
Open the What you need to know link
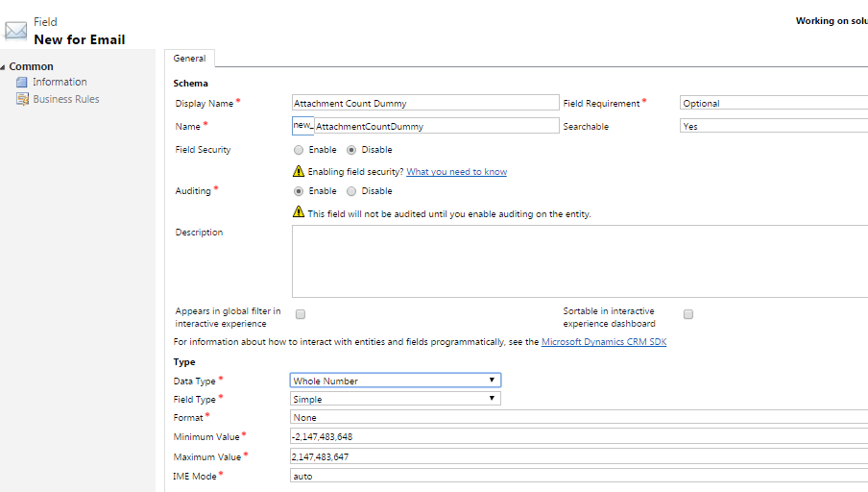pos(457,172)
